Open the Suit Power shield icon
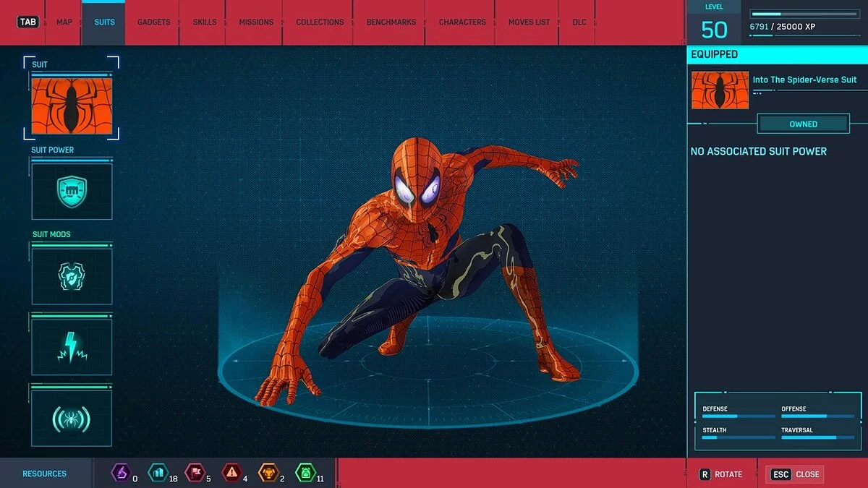The width and height of the screenshot is (868, 488). coord(71,190)
